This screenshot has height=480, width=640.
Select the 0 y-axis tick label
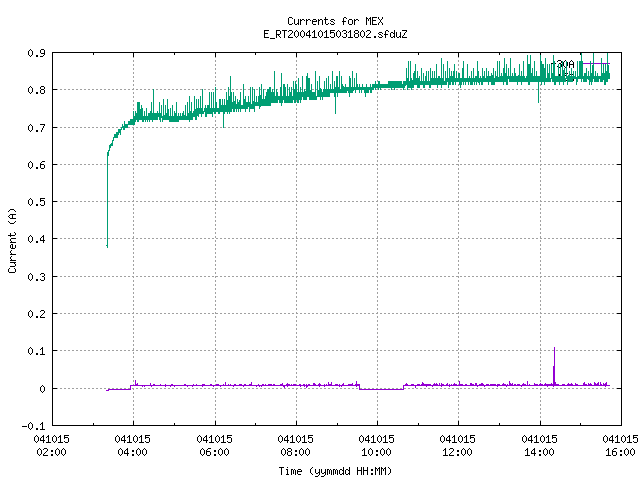click(x=42, y=389)
